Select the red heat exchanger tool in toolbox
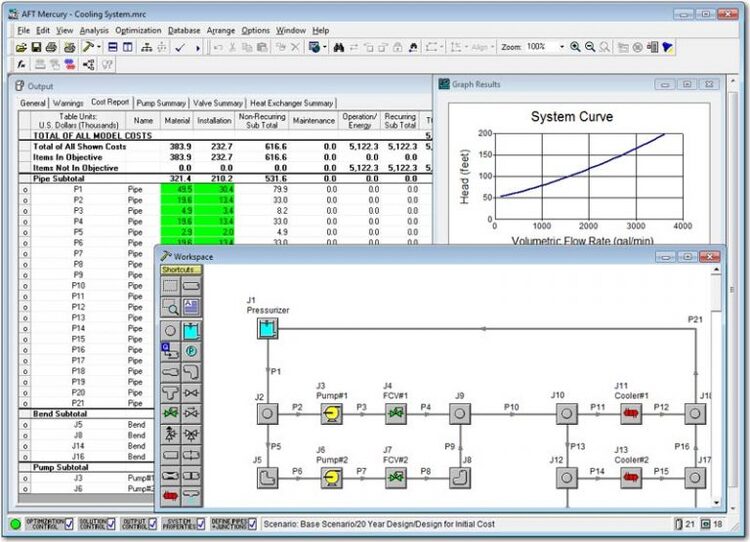Viewport: 750px width, 542px height. click(170, 495)
